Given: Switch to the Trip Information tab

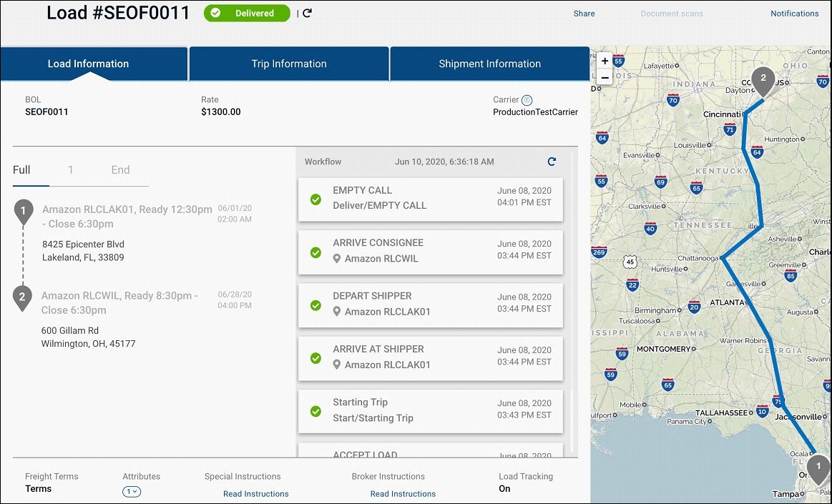Looking at the screenshot, I should click(288, 64).
